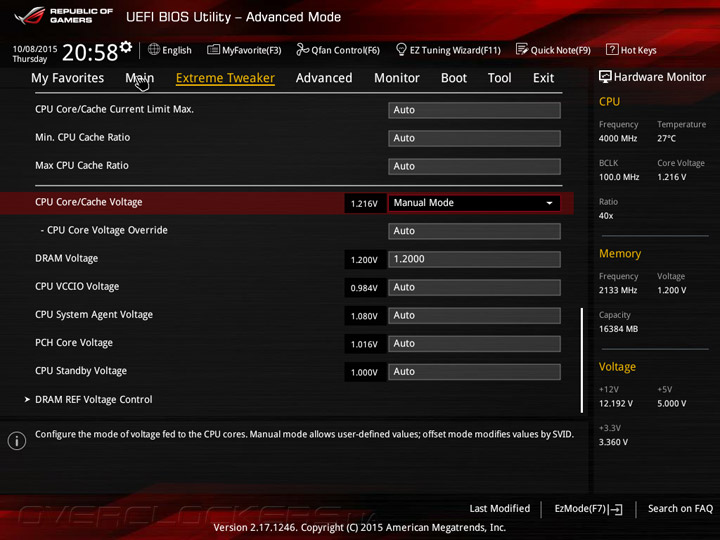Switch to the Main tab
720x540 pixels.
pos(140,78)
